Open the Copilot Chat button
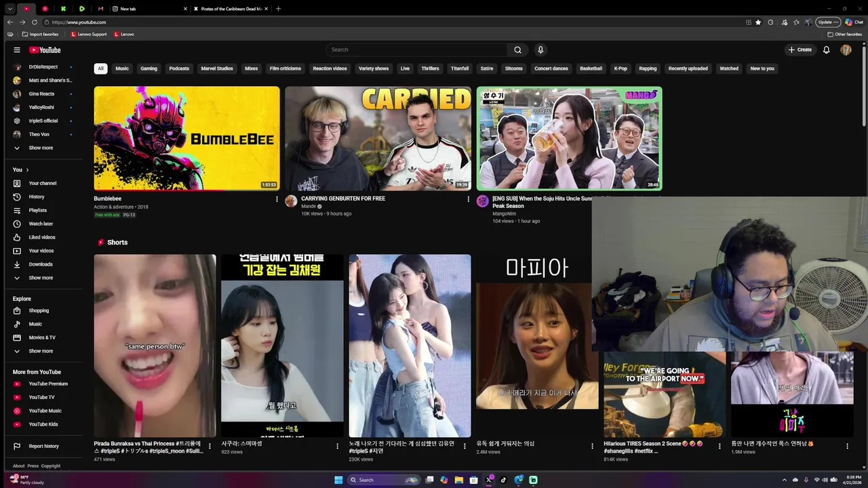This screenshot has height=488, width=868. pyautogui.click(x=854, y=22)
